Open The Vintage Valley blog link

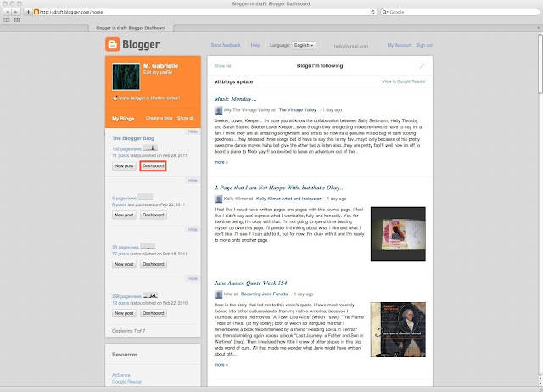click(298, 110)
